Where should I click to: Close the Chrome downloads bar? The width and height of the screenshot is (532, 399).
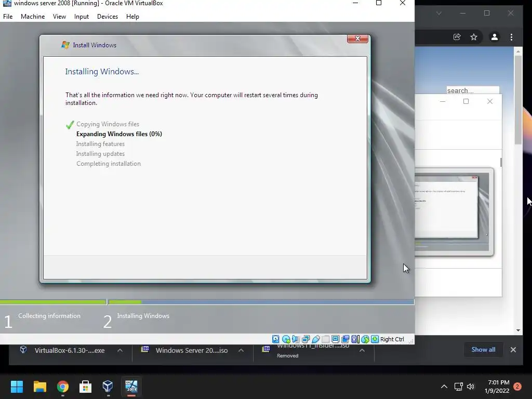click(x=513, y=350)
